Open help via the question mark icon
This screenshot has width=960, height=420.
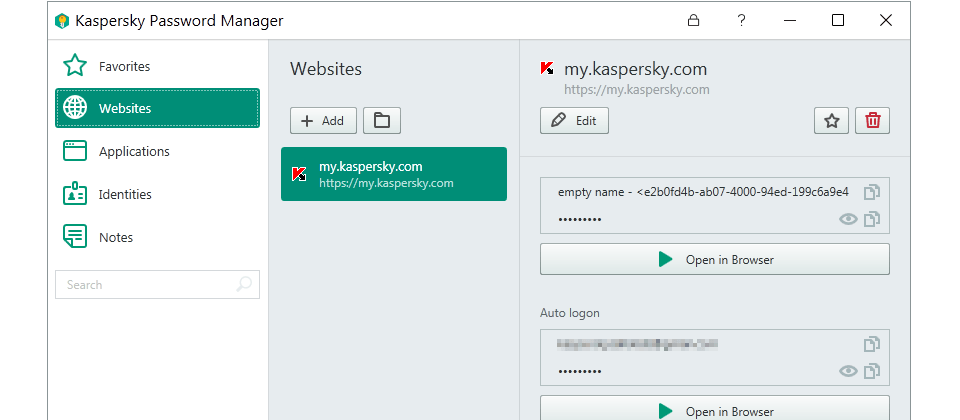pos(741,20)
